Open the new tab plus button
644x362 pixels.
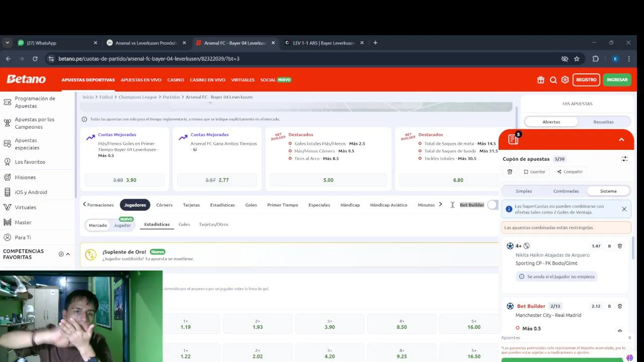pos(375,43)
